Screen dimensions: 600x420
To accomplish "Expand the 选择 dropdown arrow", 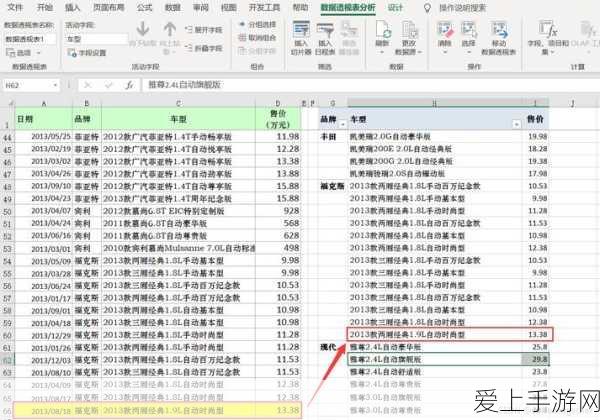I will 468,52.
